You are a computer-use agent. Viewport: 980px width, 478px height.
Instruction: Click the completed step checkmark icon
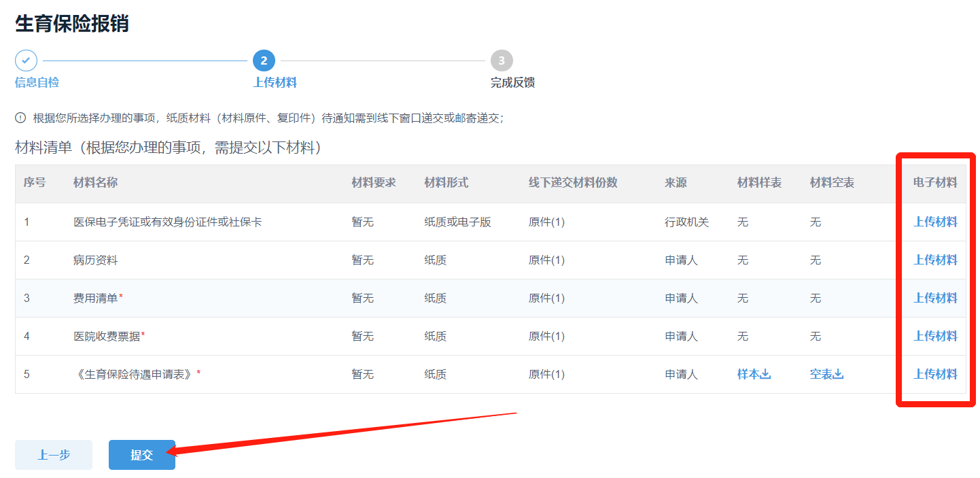26,61
